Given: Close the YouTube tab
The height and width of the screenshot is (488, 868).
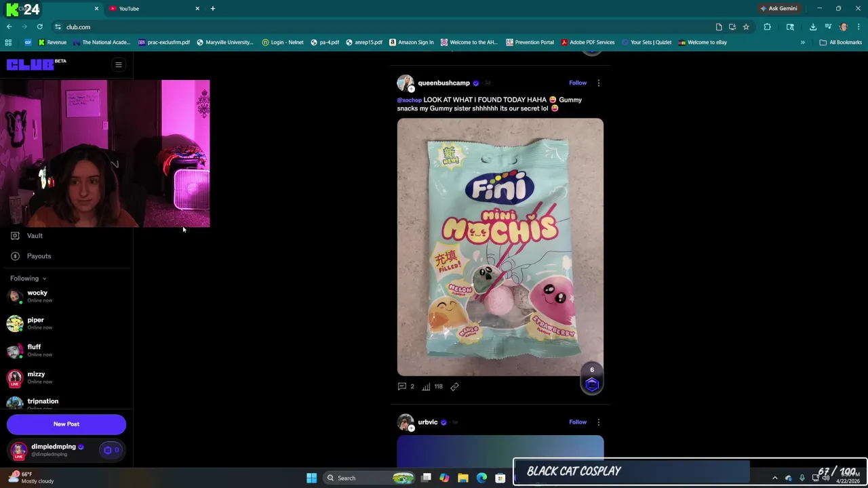Looking at the screenshot, I should (x=197, y=9).
